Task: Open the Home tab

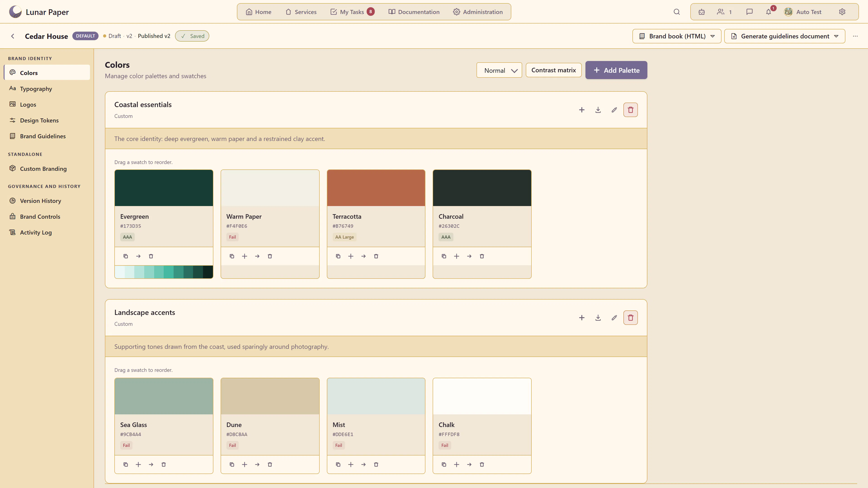Action: [x=258, y=12]
